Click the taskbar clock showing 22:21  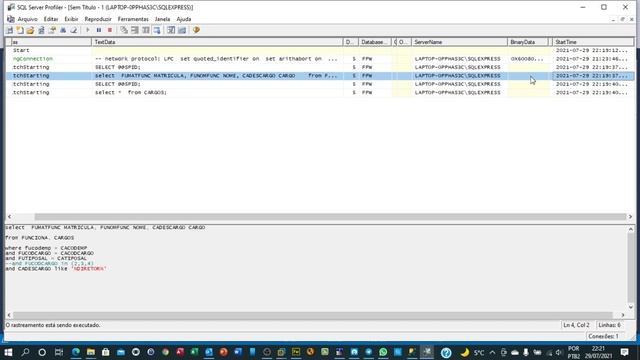coord(598,352)
